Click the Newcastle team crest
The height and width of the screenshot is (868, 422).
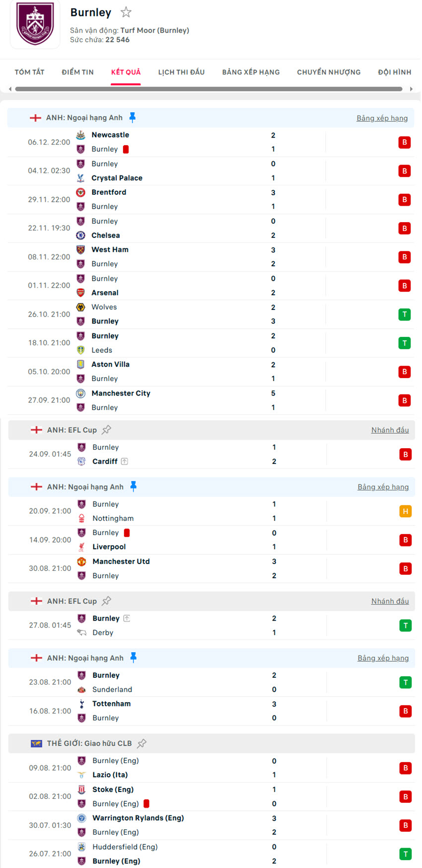pos(81,135)
